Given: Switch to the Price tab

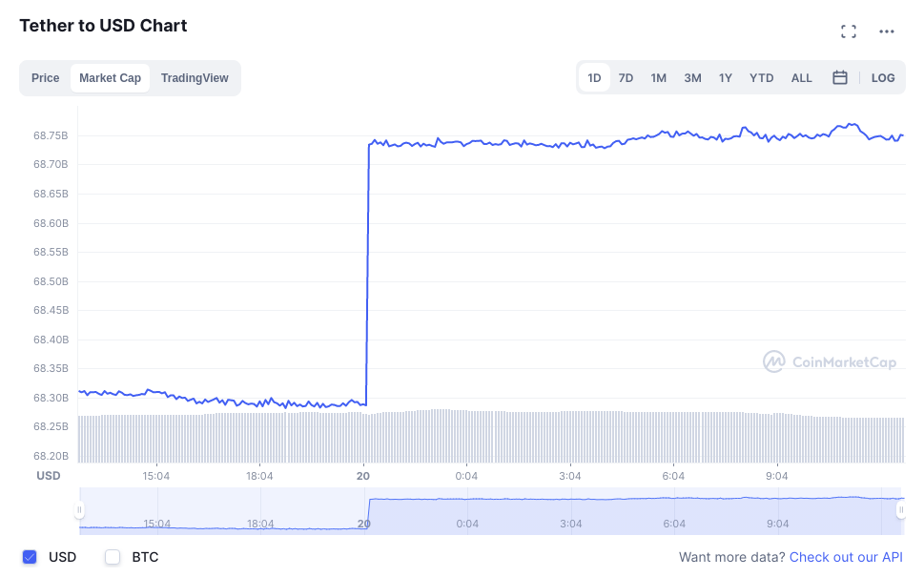Looking at the screenshot, I should pos(46,78).
